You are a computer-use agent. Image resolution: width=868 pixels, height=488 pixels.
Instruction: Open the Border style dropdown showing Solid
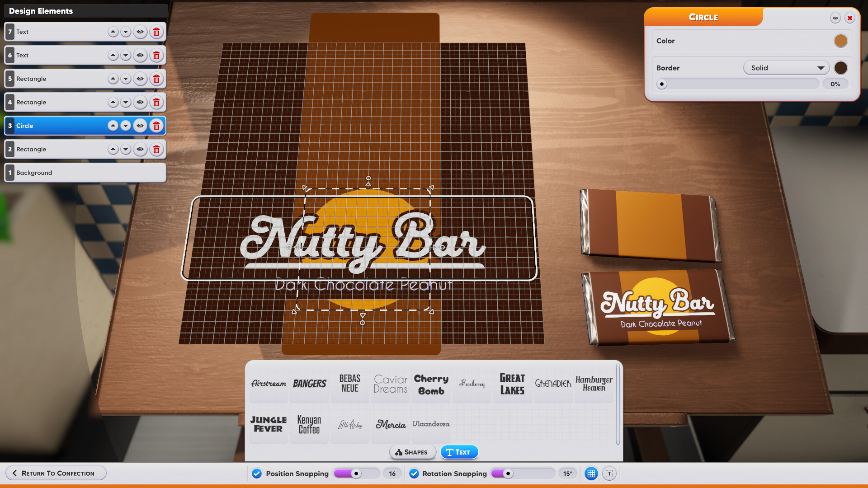[786, 68]
